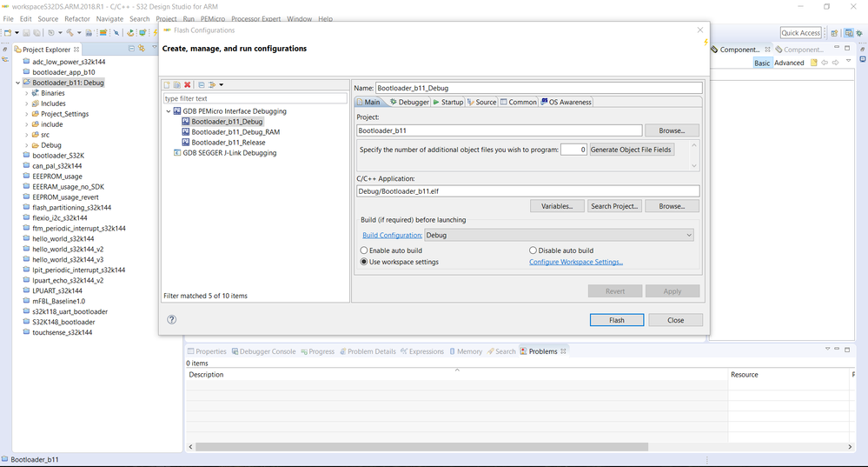Click Duplicate launch configuration icon
868x467 pixels.
pos(176,84)
